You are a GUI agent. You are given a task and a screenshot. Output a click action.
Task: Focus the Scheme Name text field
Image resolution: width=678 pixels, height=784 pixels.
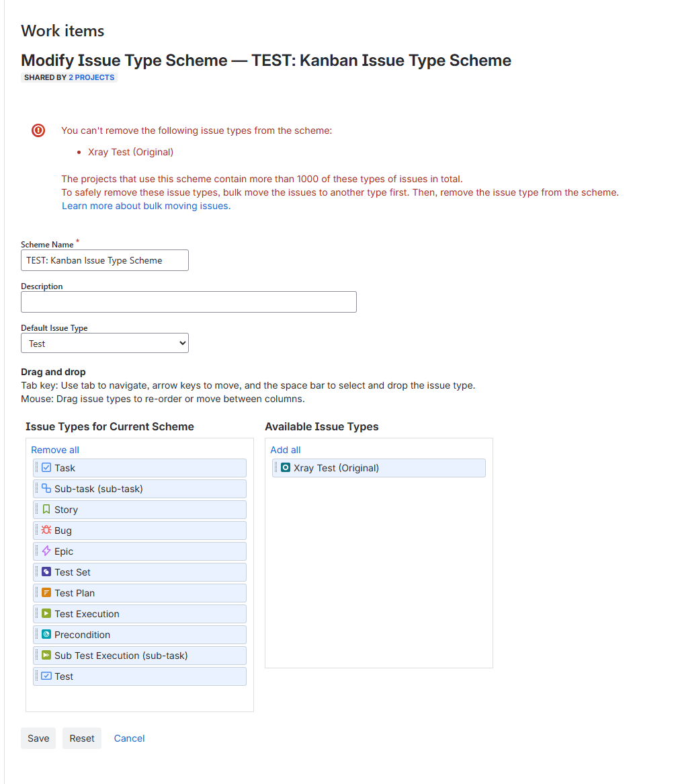tap(105, 260)
